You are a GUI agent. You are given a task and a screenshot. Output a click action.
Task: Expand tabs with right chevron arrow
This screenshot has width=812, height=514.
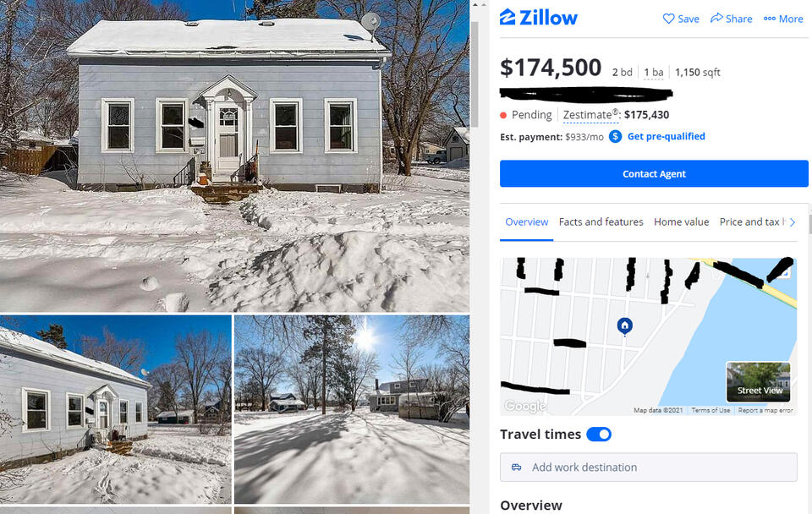793,222
